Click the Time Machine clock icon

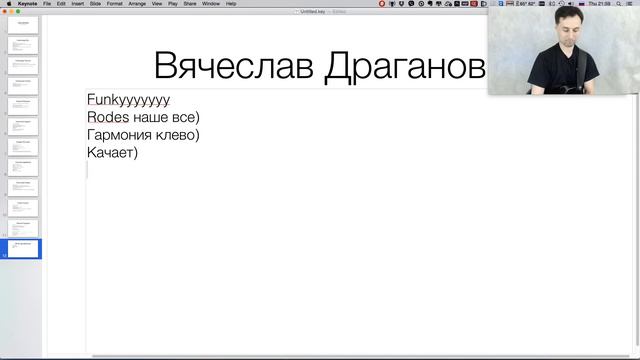click(562, 3)
